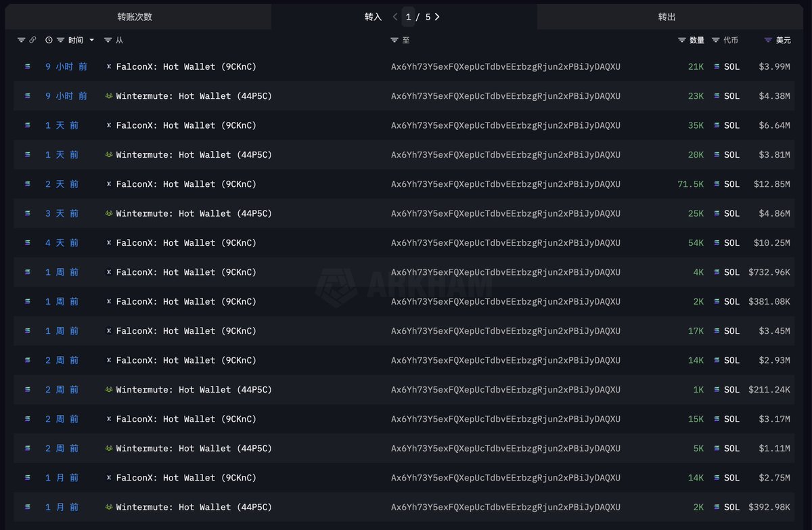Click the Solana transaction icon in $3.99M row
The image size is (812, 530).
click(28, 66)
